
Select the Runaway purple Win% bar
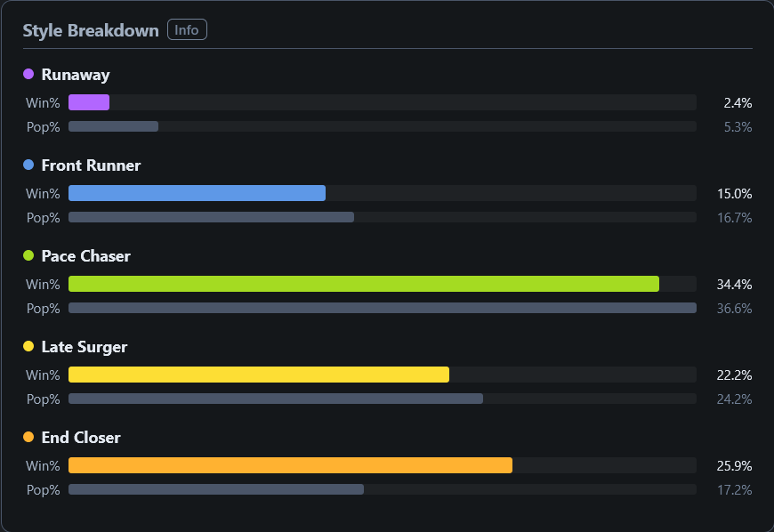click(x=89, y=102)
